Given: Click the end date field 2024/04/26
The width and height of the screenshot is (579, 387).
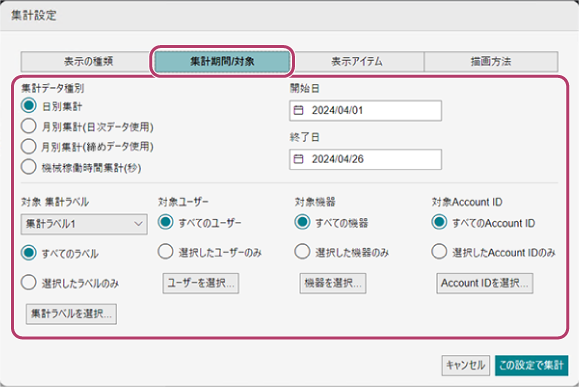Looking at the screenshot, I should point(366,159).
